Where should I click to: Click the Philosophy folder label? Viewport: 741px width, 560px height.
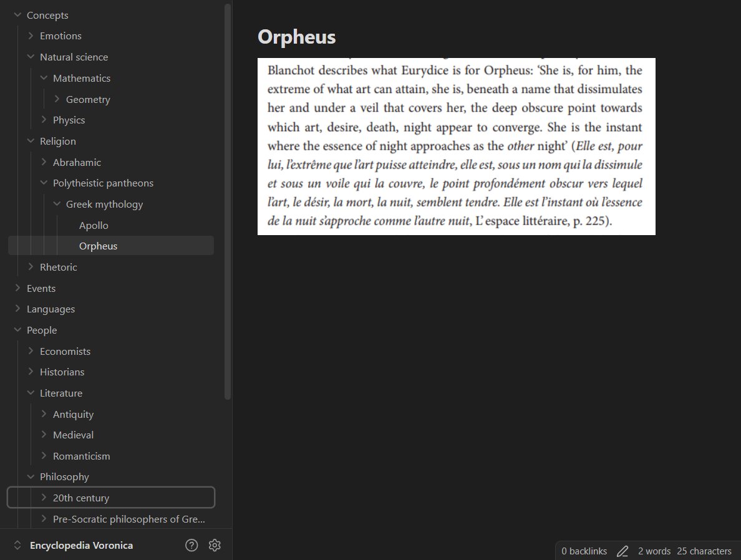coord(64,477)
